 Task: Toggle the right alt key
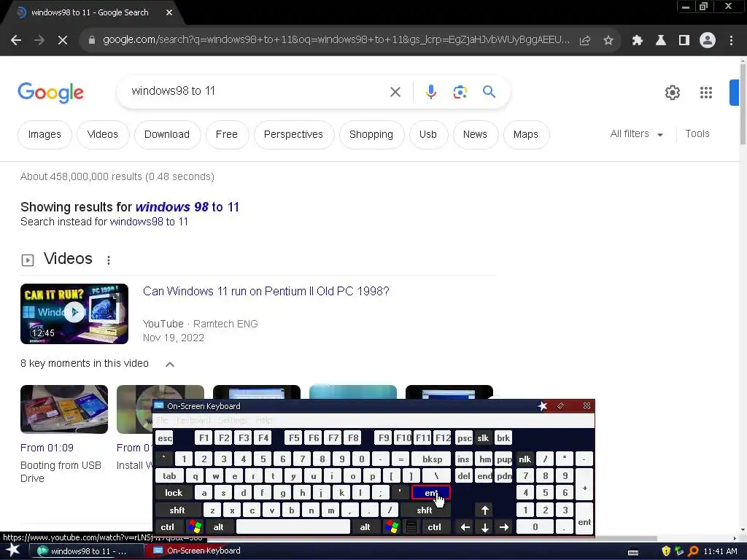[365, 527]
